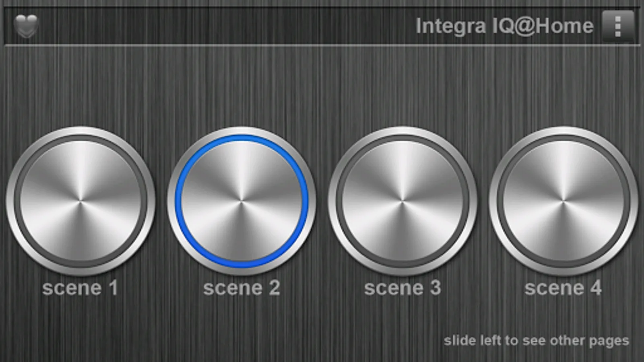Screen dimensions: 644x362
Task: Choose the "scene 3" text label
Action: 402,288
